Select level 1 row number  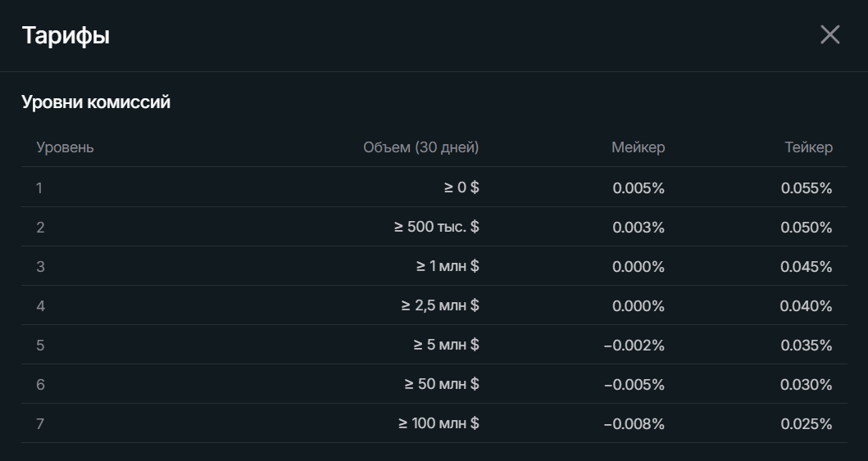pyautogui.click(x=39, y=188)
